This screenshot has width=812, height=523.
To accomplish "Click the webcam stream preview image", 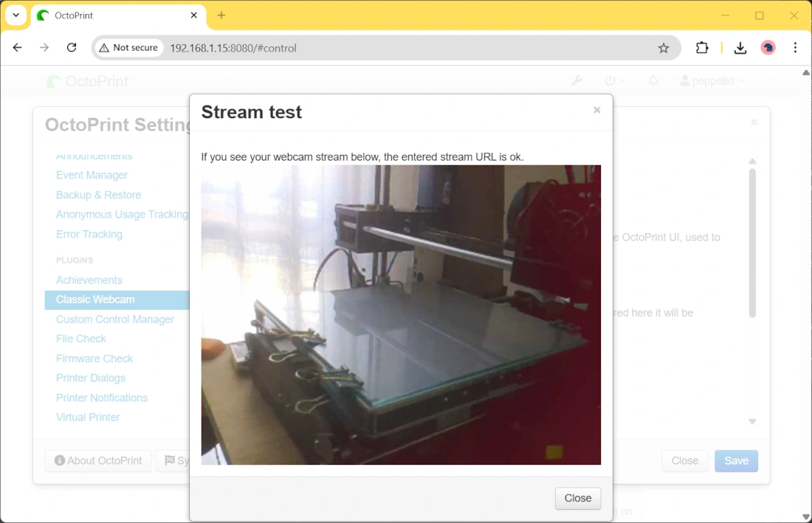I will [x=401, y=314].
